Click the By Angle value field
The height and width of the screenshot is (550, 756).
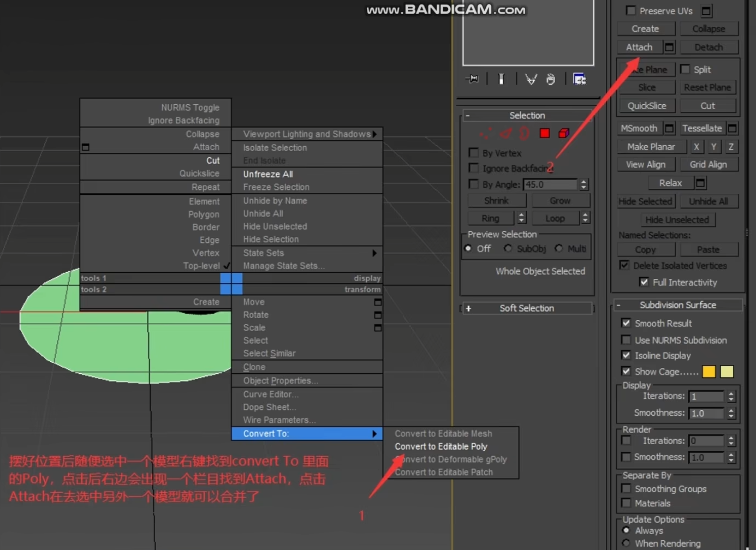pos(550,184)
